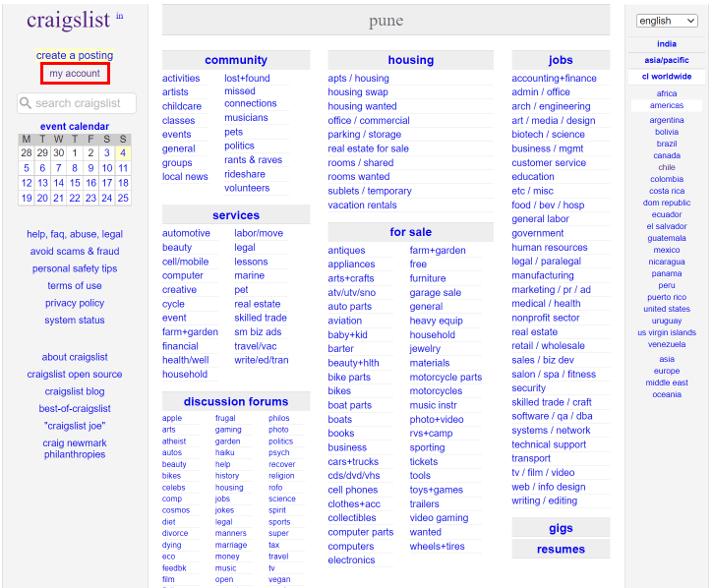
Task: Open avoid scams & fraud page
Action: pyautogui.click(x=75, y=251)
